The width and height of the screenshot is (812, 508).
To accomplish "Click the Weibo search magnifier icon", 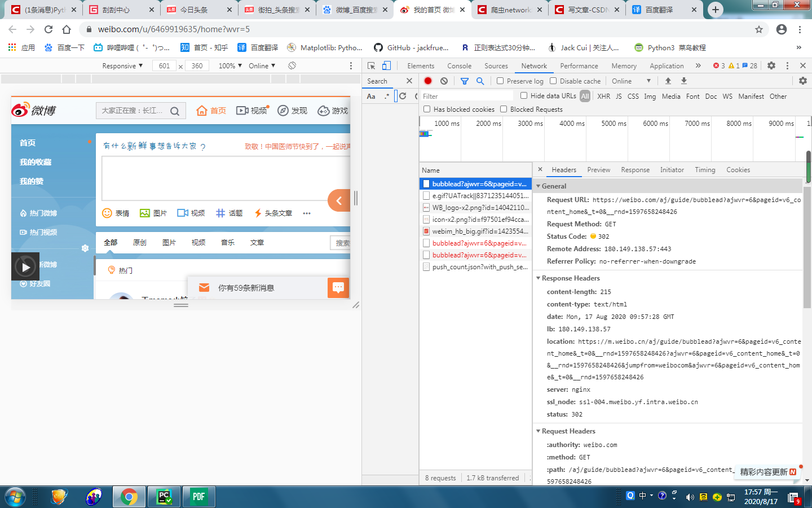I will point(175,111).
